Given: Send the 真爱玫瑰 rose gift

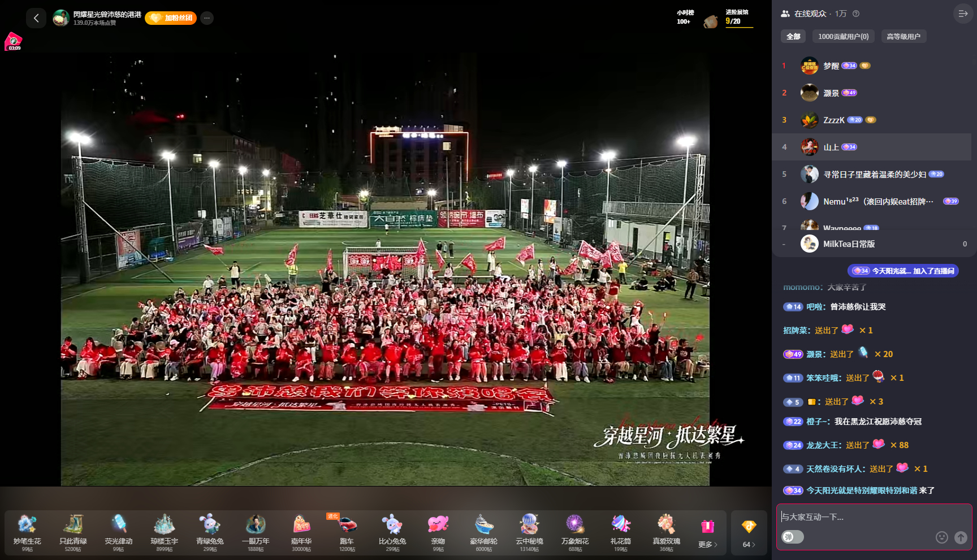Looking at the screenshot, I should tap(666, 532).
